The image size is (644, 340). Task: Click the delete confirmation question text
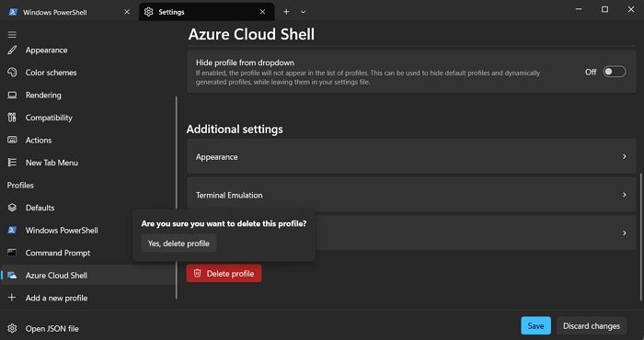224,223
